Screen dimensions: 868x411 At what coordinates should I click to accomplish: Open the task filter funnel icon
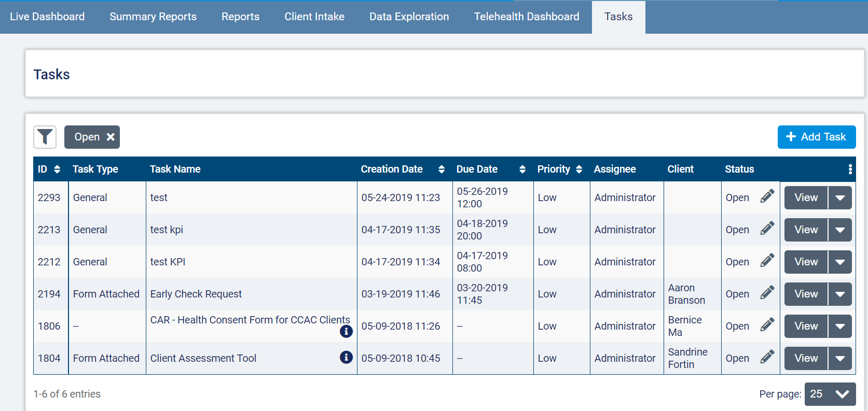[x=45, y=137]
